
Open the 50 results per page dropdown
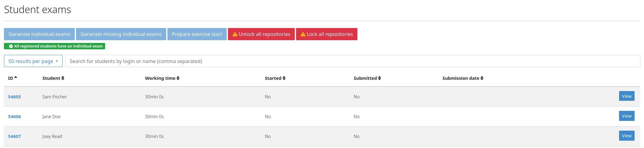33,61
